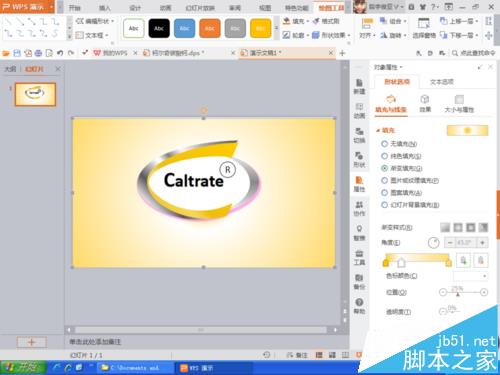Increase angle with the plus stepper

pos(482,243)
